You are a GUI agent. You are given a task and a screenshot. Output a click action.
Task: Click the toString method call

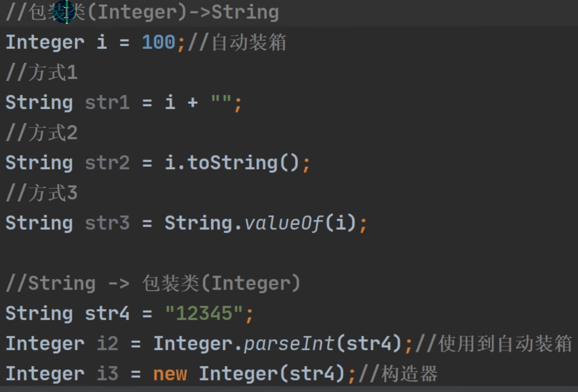pos(232,163)
